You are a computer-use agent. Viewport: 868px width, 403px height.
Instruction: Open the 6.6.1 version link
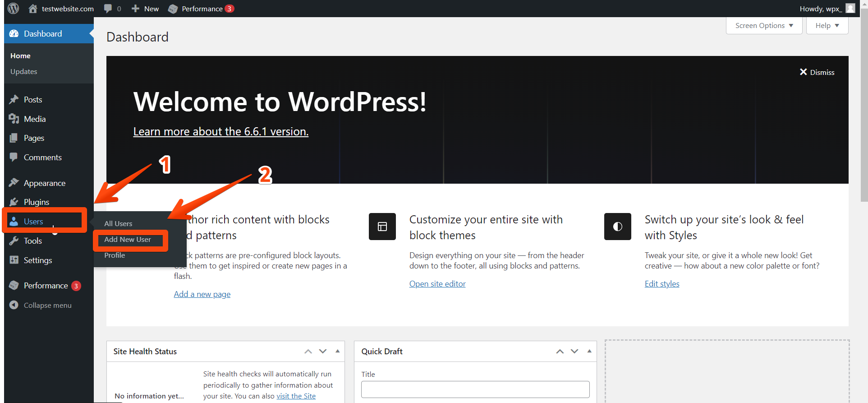coord(221,131)
